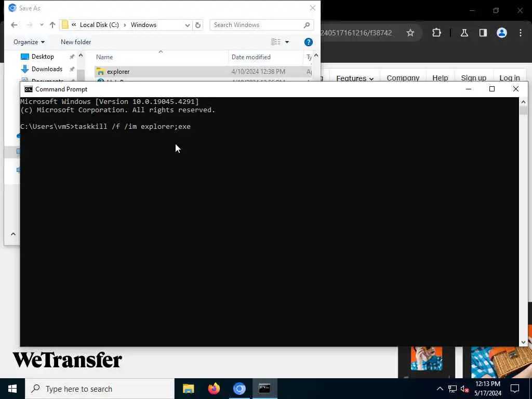The image size is (532, 399).
Task: Open Chrome Extensions puzzle icon
Action: tap(436, 33)
